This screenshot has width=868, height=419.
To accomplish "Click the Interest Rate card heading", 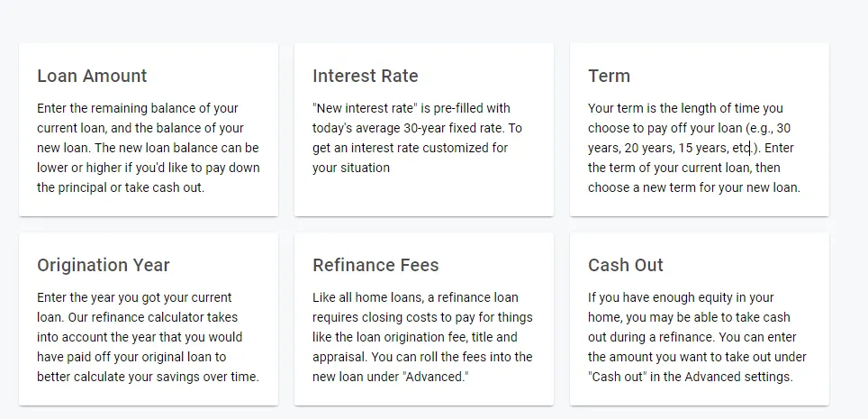I will (365, 76).
